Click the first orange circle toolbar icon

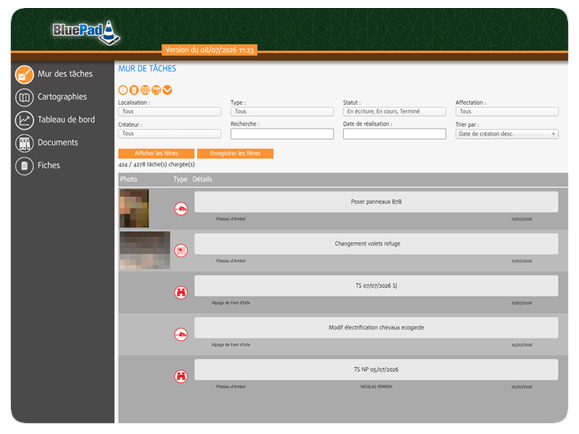pyautogui.click(x=123, y=90)
